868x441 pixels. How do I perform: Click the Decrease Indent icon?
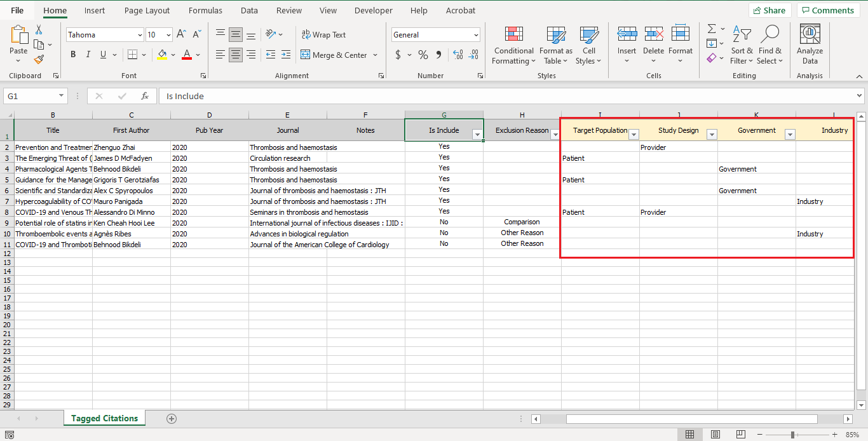pos(271,55)
